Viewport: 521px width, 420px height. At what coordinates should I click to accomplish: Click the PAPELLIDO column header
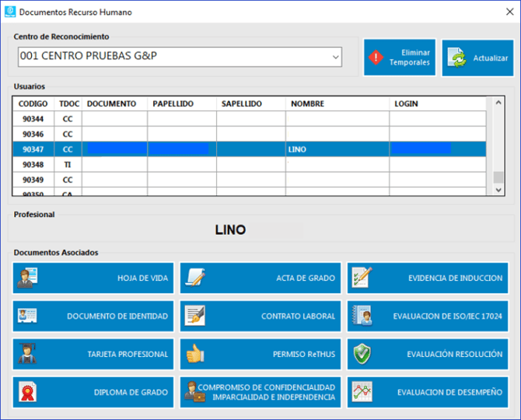pos(182,103)
